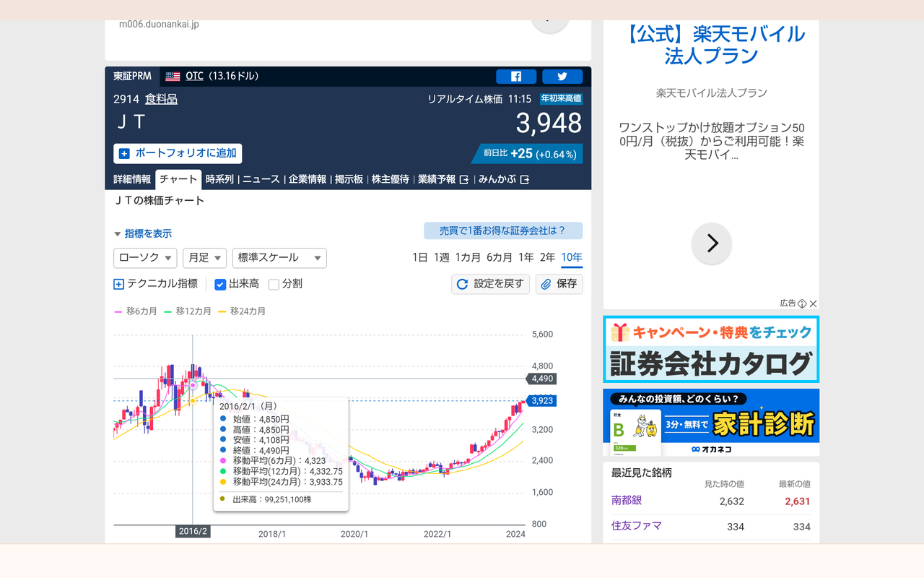Expand the 指標を表示 section
The image size is (924, 578).
[x=143, y=233]
